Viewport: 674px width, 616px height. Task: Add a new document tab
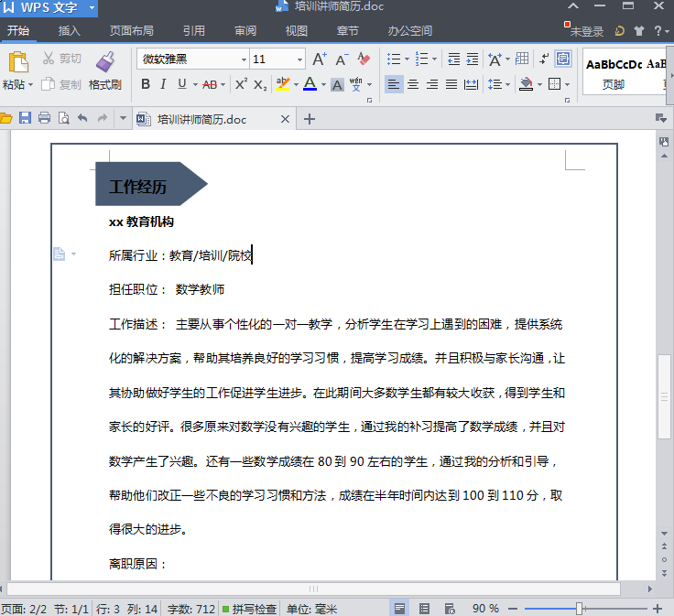coord(310,119)
